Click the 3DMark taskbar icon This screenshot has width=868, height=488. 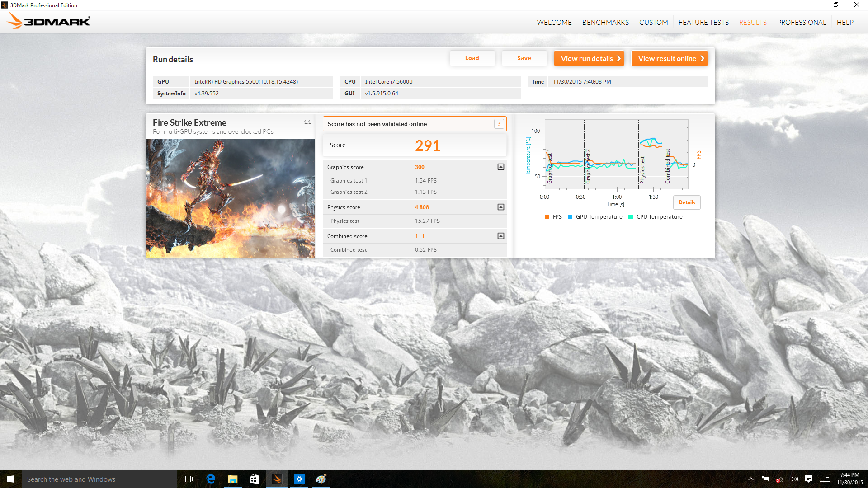tap(277, 479)
